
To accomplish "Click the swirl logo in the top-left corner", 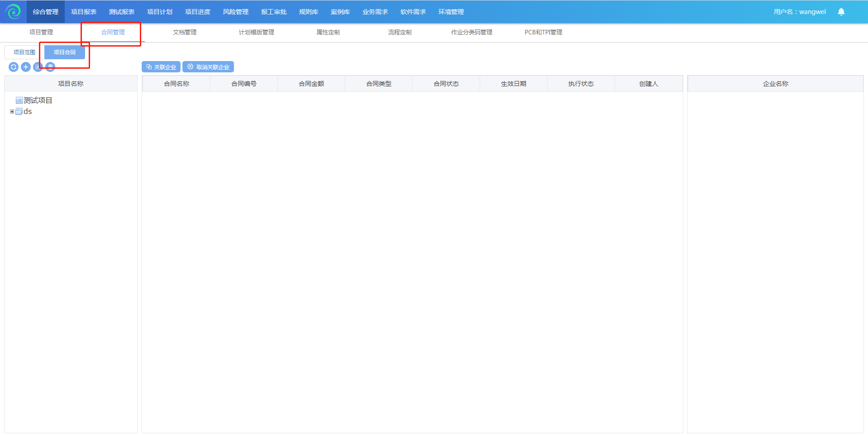I will (13, 12).
